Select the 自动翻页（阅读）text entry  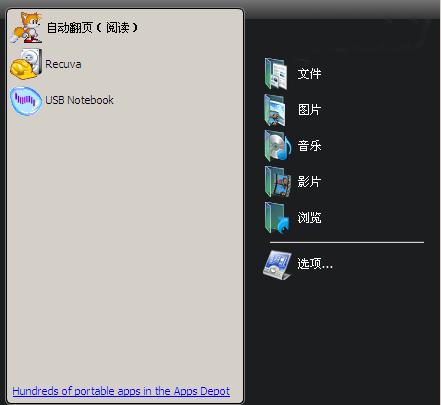coord(92,28)
